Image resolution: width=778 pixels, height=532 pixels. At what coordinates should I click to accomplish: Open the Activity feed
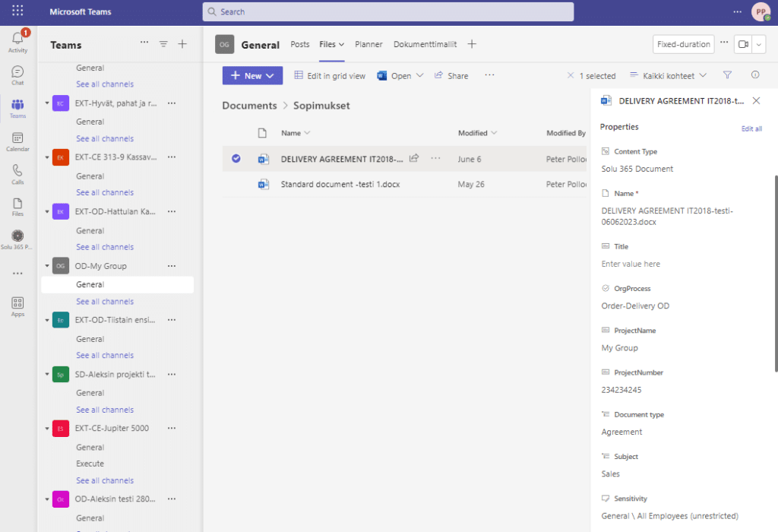[17, 42]
